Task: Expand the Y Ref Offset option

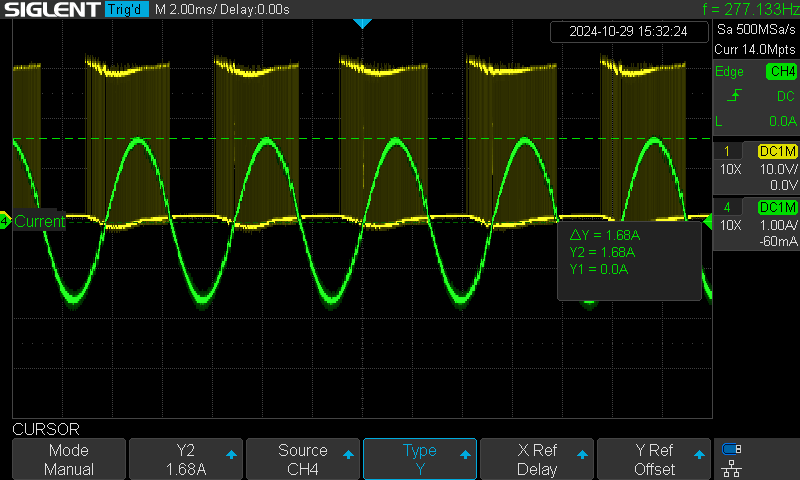Action: tap(654, 459)
